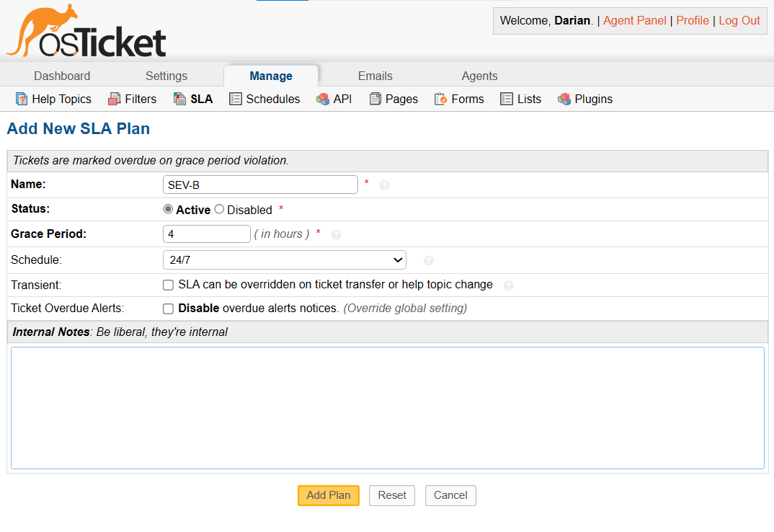Click the Log Out link
This screenshot has height=532, width=774.
(x=739, y=20)
